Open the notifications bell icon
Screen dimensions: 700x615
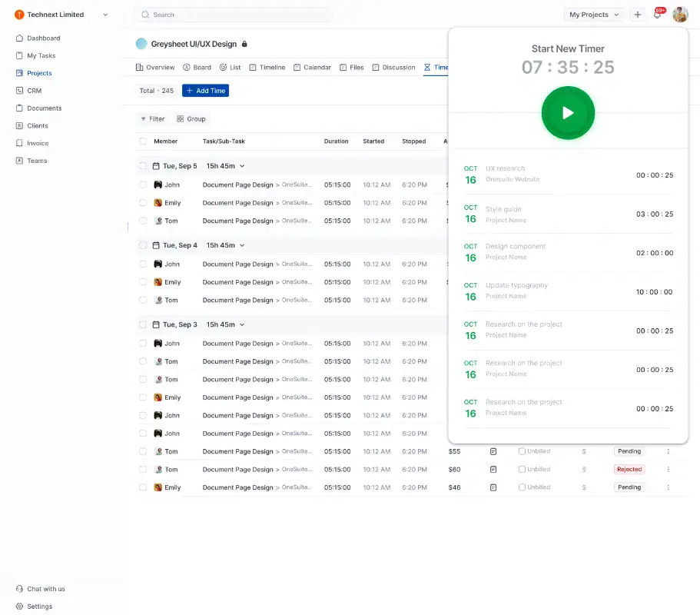coord(657,15)
